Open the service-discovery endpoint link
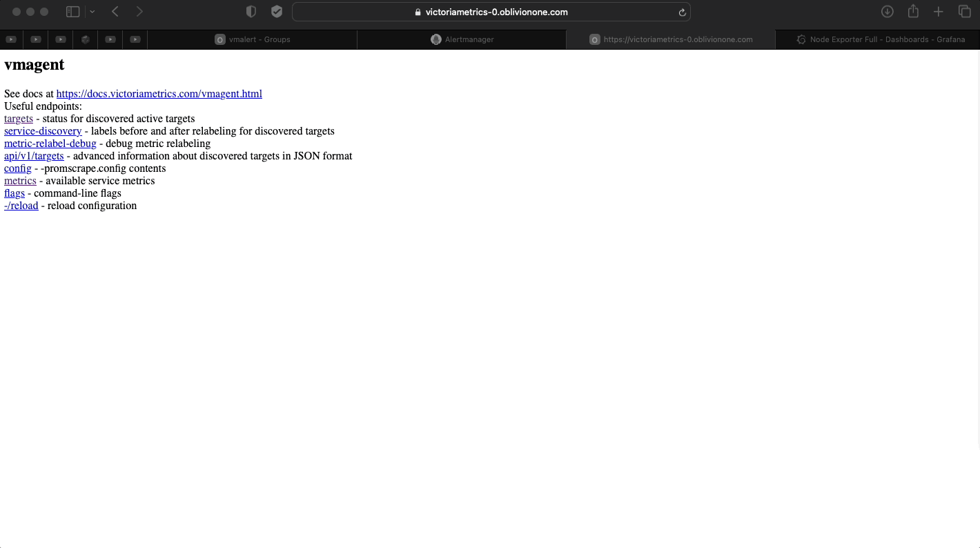Image resolution: width=980 pixels, height=548 pixels. 43,131
